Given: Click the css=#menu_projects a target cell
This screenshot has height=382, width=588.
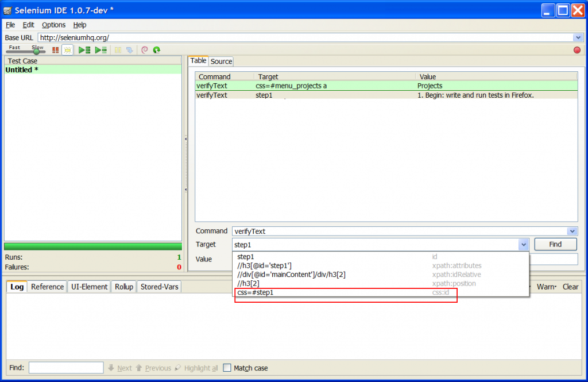Looking at the screenshot, I should click(291, 86).
